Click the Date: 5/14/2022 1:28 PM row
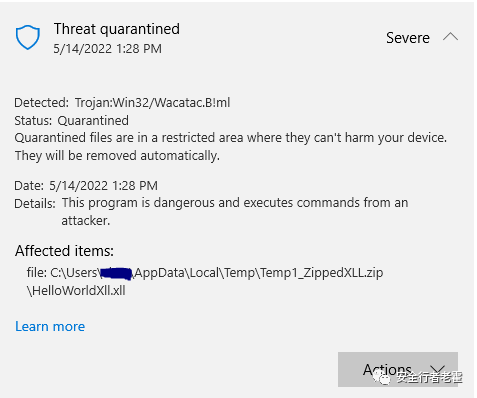 [x=86, y=186]
